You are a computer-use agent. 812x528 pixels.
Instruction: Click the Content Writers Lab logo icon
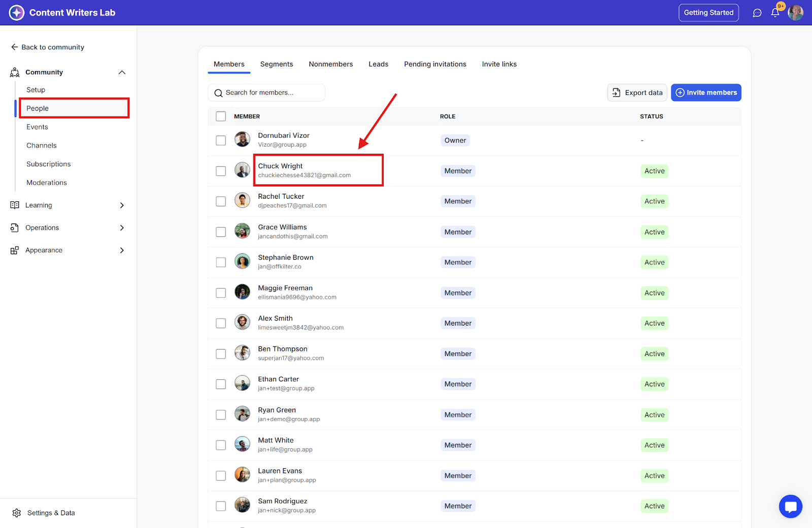[x=17, y=13]
